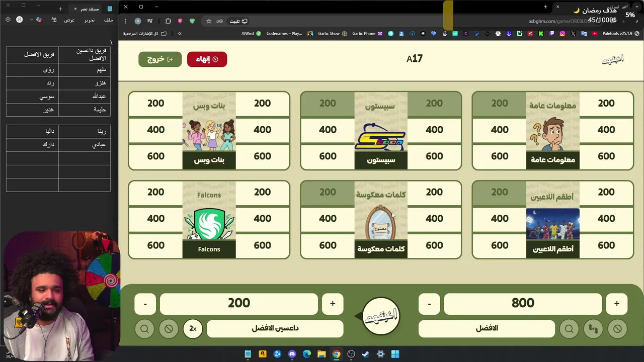Use the 2x double-points lifeline

[193, 329]
